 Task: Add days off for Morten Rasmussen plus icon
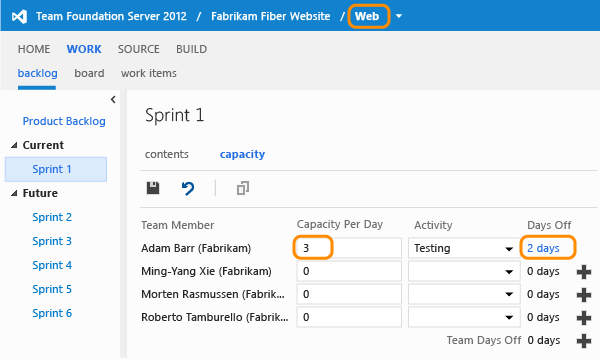584,295
